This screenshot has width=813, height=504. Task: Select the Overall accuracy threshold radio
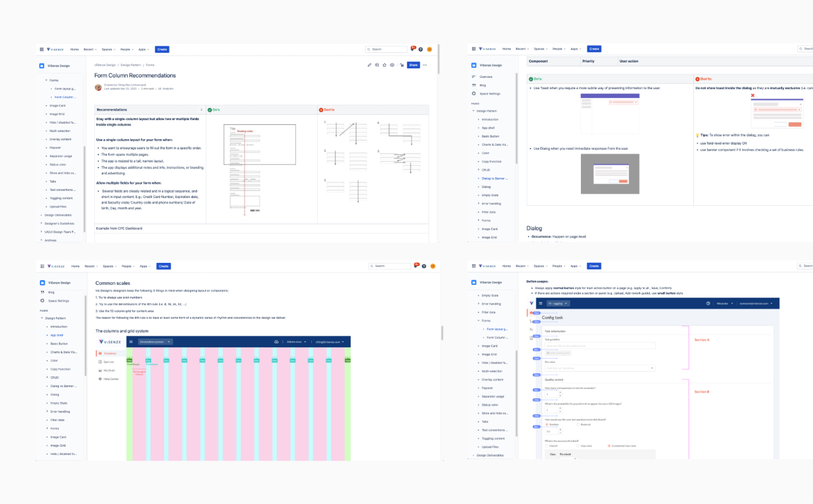point(546,446)
